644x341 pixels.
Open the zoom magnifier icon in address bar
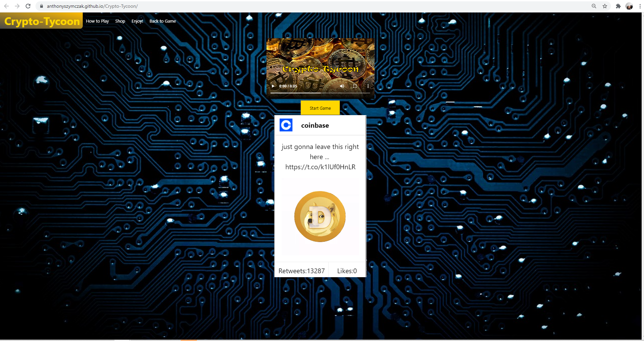pyautogui.click(x=594, y=6)
